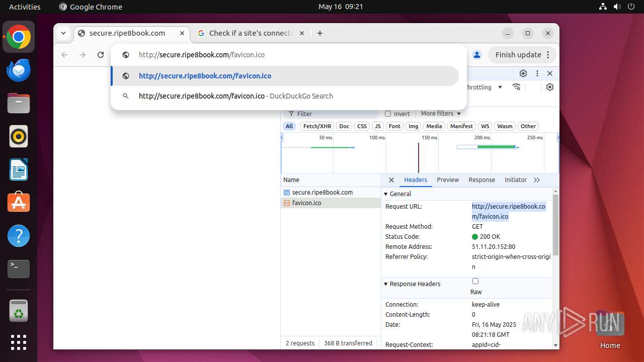Close the request details pane

[x=391, y=180]
